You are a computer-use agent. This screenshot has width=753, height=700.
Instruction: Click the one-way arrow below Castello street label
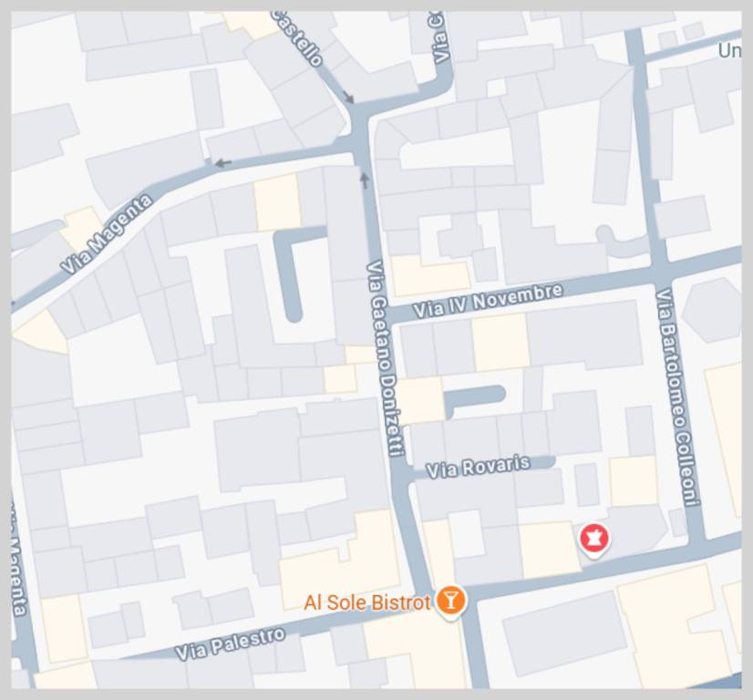(x=349, y=98)
